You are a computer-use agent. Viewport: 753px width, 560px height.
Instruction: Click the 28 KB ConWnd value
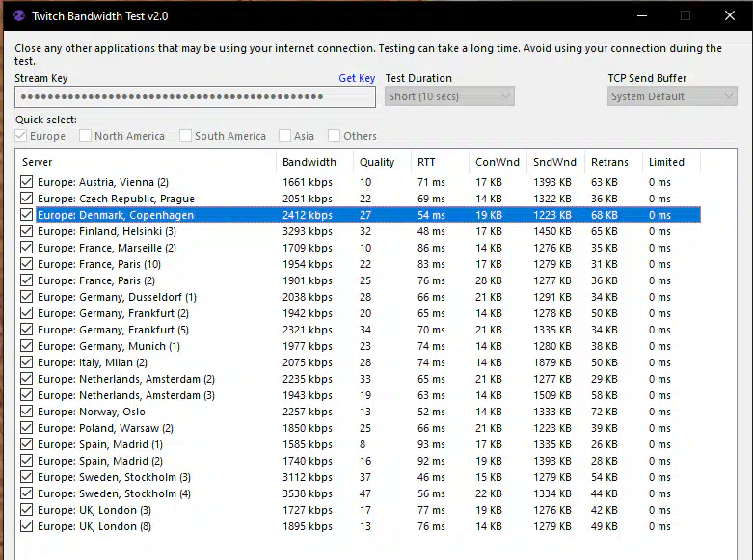click(489, 280)
